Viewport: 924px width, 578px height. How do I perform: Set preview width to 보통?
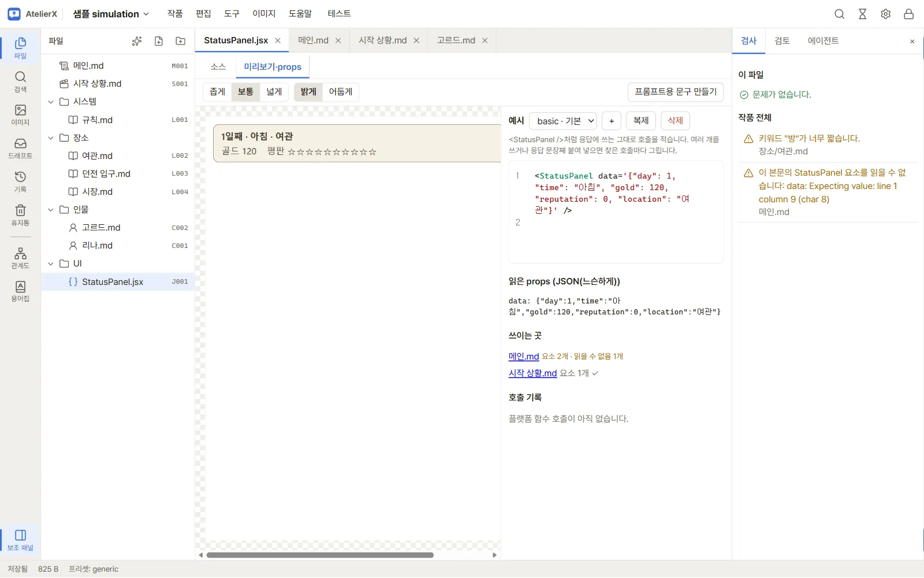[245, 92]
